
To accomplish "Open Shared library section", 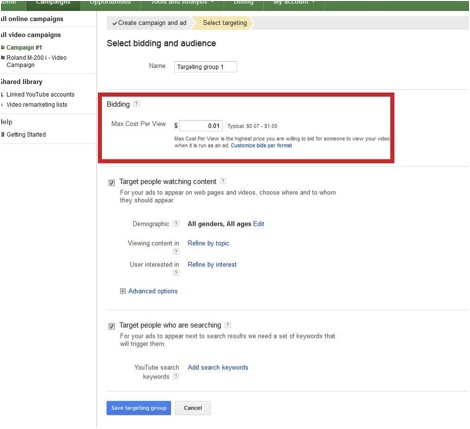I will (x=21, y=82).
